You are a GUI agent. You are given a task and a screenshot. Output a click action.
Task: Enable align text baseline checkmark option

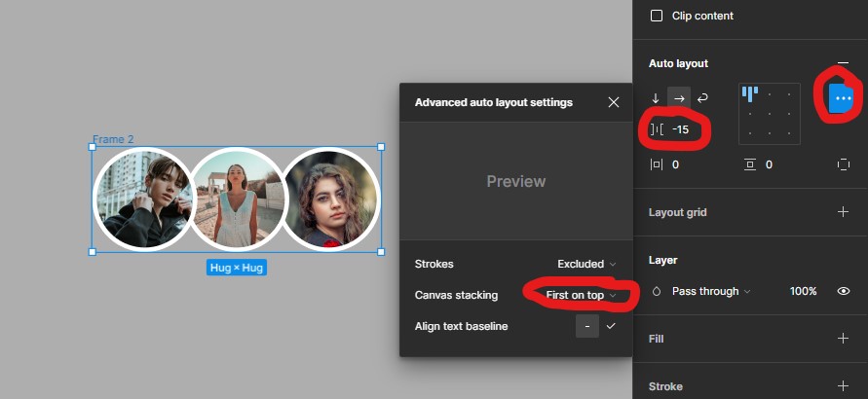click(611, 326)
